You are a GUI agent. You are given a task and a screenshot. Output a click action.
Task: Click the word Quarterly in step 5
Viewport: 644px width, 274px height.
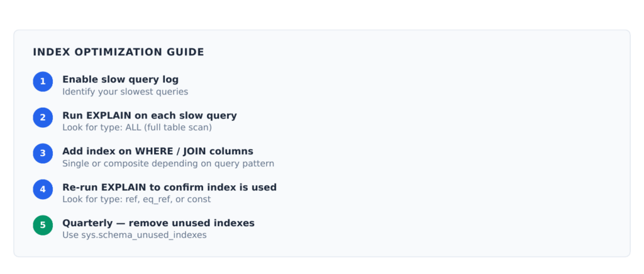coord(88,224)
